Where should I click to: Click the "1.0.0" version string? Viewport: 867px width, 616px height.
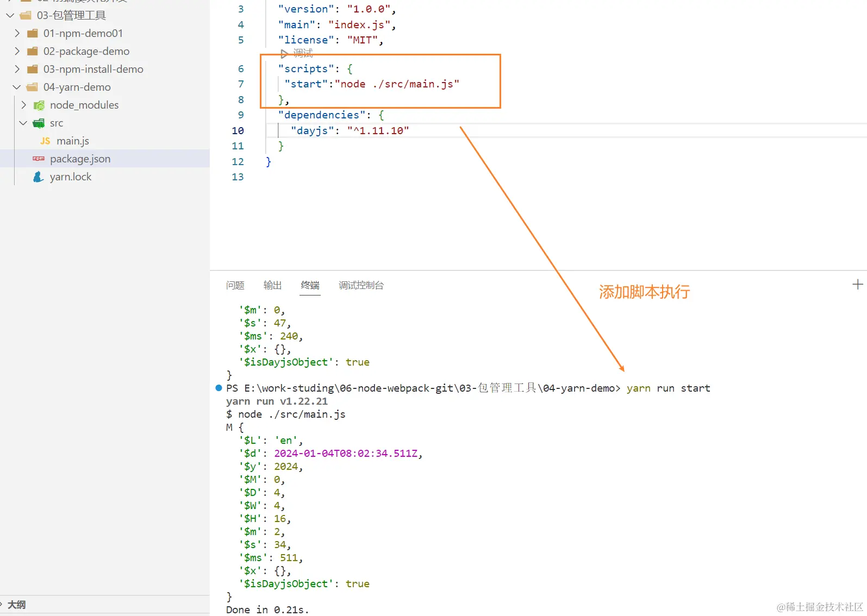point(369,9)
